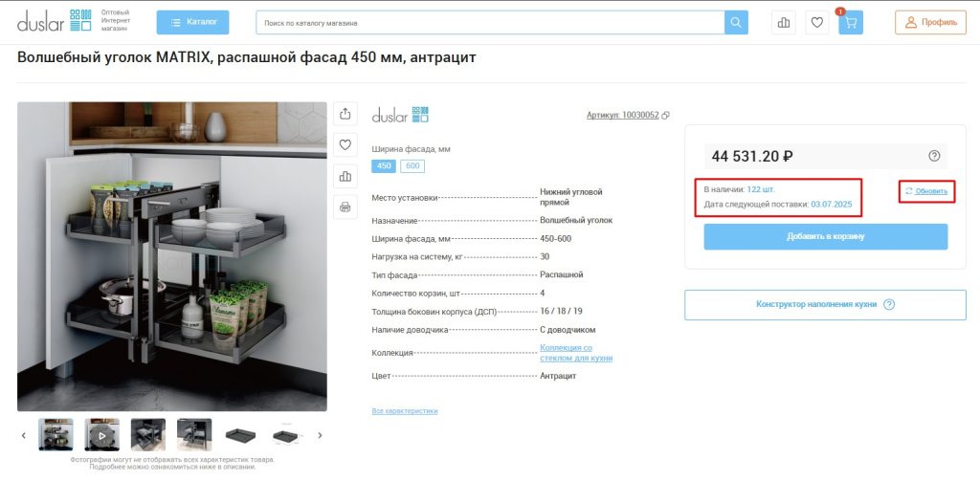Screen dimensions: 980x480
Task: Click the 122 шт. stock value
Action: coord(761,189)
